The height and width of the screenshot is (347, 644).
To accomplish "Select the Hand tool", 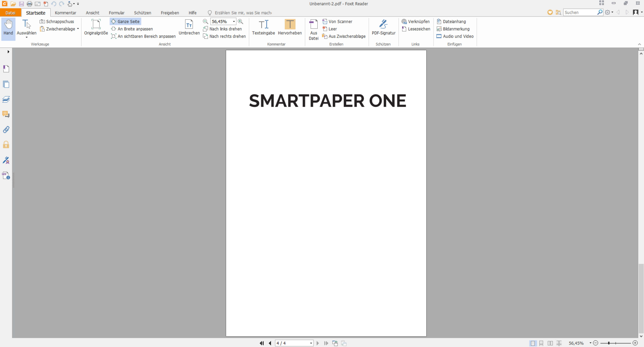I will click(x=8, y=29).
